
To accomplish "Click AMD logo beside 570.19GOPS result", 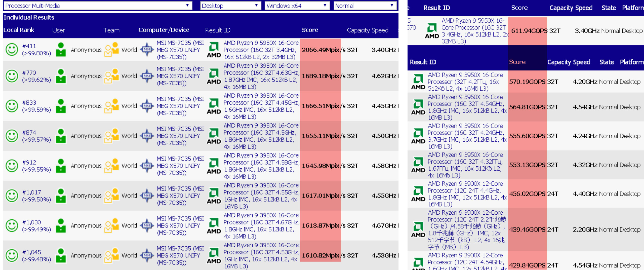I will click(418, 82).
